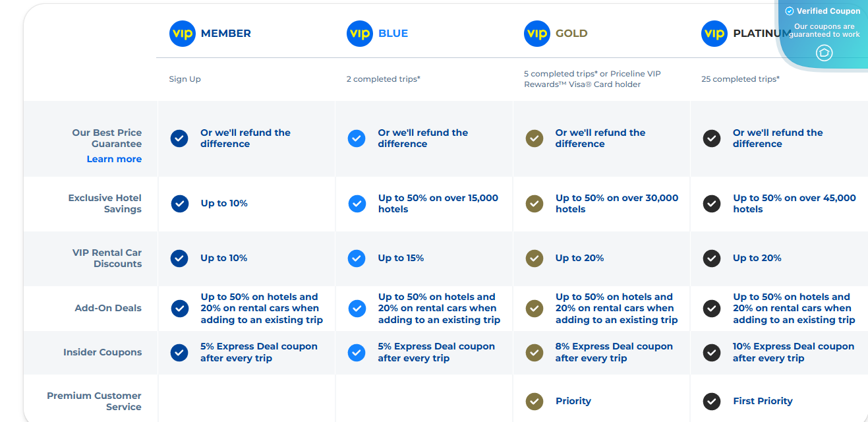Select the BLUE tier column heading
This screenshot has height=422, width=868.
coord(393,34)
